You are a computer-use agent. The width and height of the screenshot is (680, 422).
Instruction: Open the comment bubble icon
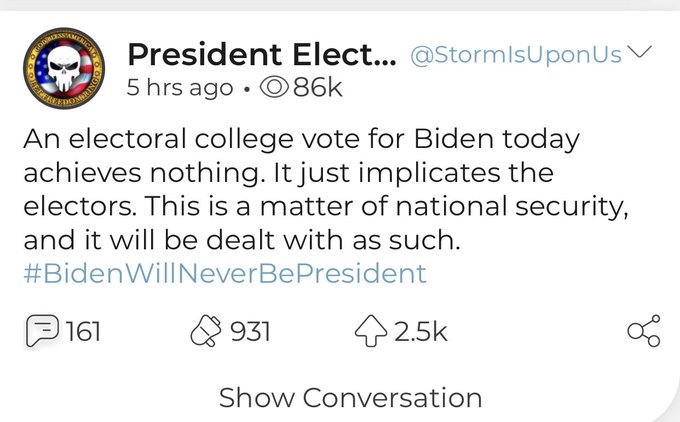click(x=42, y=331)
